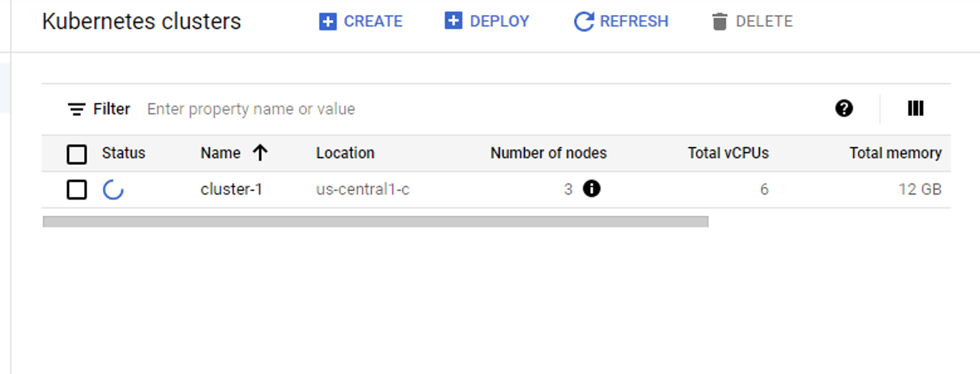Click the info icon beside node count

tap(591, 188)
